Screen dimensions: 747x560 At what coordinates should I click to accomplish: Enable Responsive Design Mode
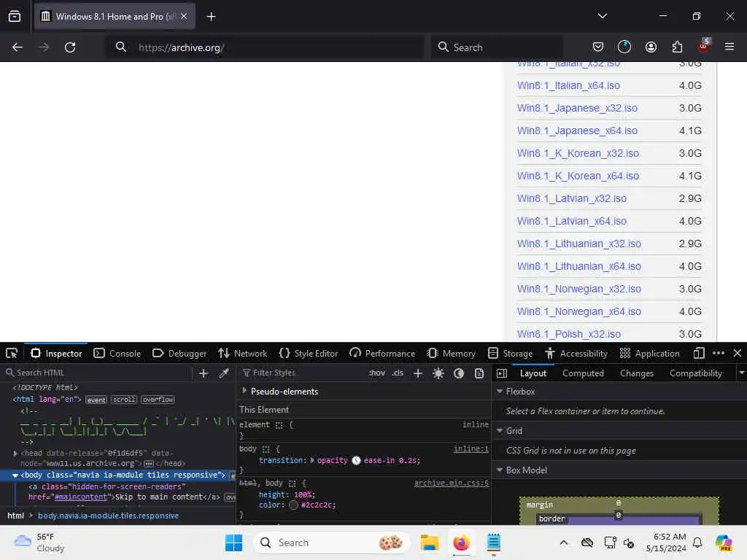coord(699,353)
